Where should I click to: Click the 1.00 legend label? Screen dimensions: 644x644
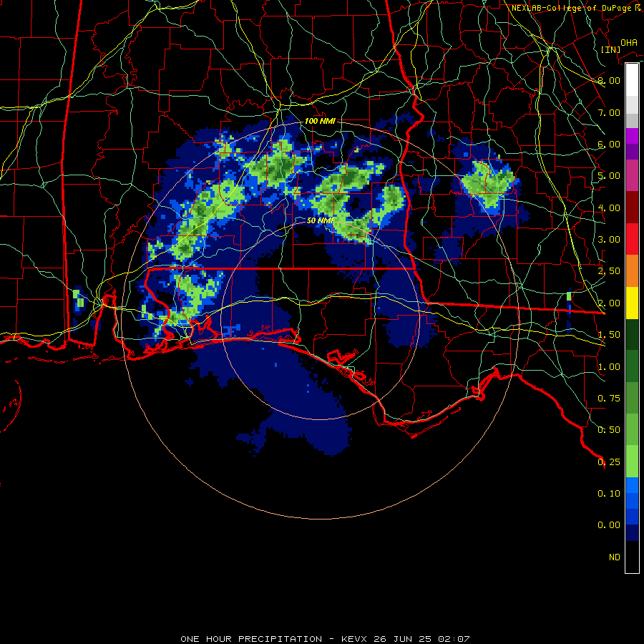coord(609,367)
